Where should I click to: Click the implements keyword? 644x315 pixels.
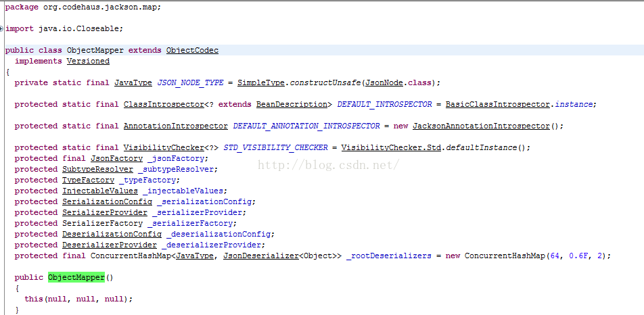[38, 61]
